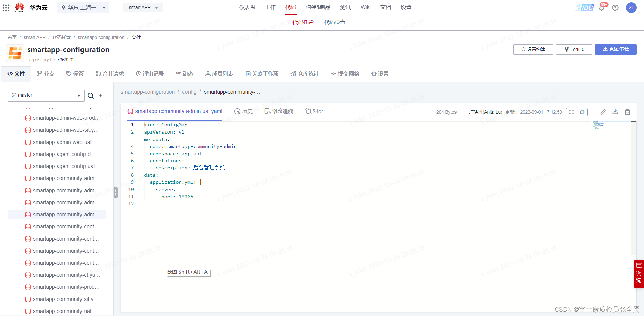Copy file content icon

(582, 112)
